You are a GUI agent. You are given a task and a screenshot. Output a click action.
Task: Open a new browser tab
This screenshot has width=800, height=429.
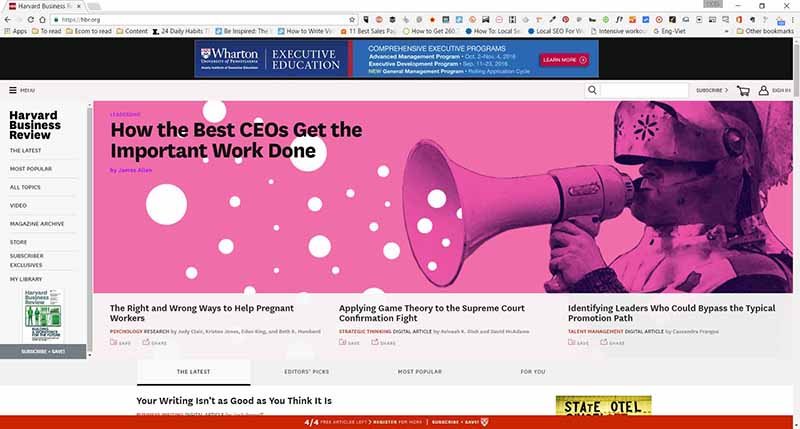[93, 6]
